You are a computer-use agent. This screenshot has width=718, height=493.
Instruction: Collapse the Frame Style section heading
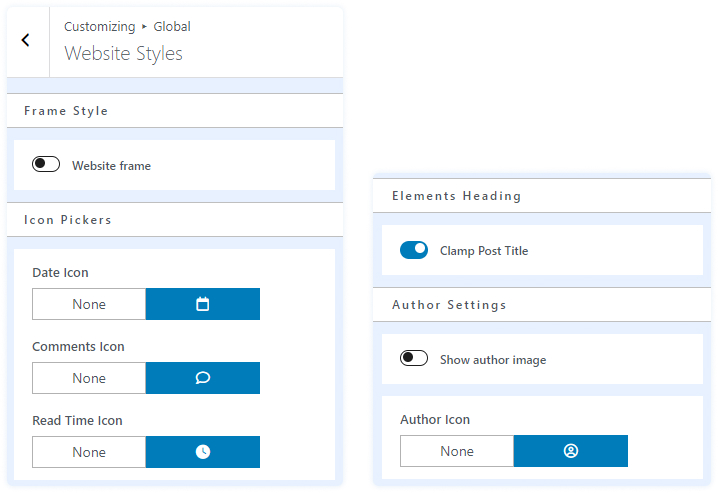tap(66, 111)
